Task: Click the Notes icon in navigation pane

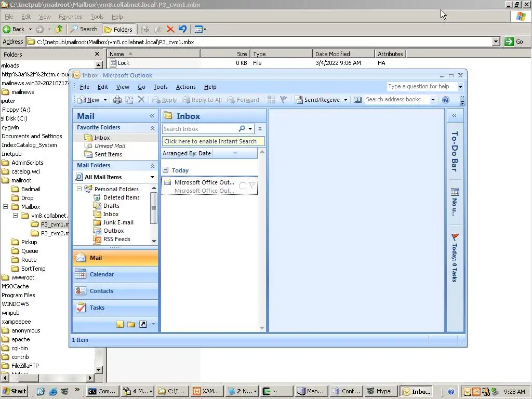Action: pyautogui.click(x=120, y=324)
